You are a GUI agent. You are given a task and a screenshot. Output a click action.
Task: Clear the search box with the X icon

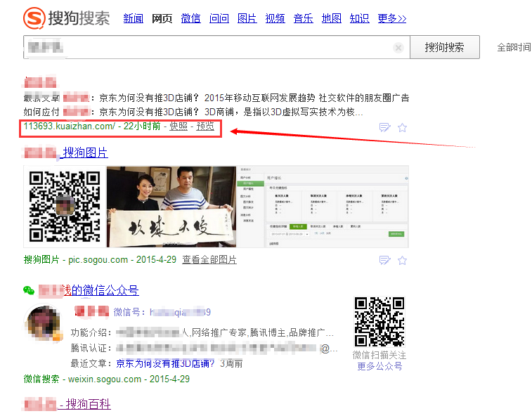coord(398,48)
